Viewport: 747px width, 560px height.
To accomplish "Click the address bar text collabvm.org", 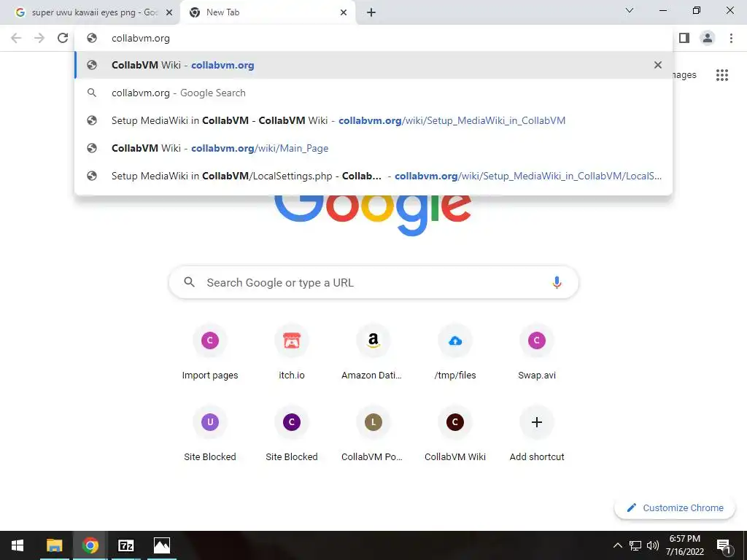I will (141, 38).
